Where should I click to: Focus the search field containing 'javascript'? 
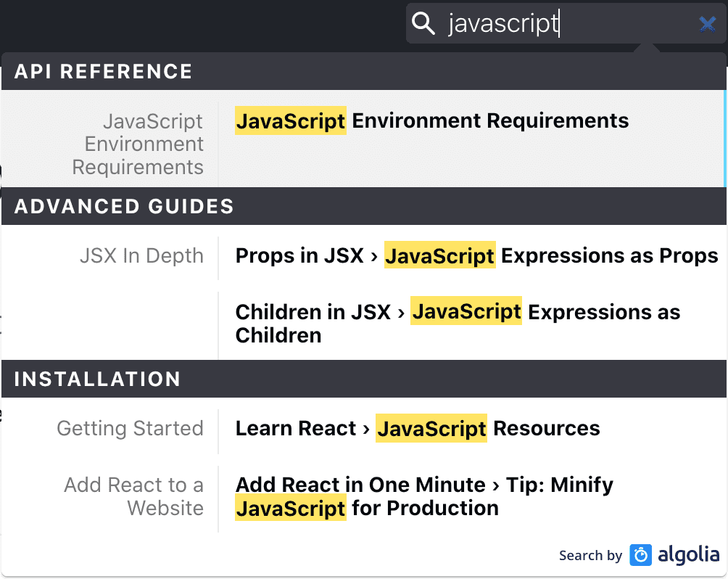coord(566,23)
